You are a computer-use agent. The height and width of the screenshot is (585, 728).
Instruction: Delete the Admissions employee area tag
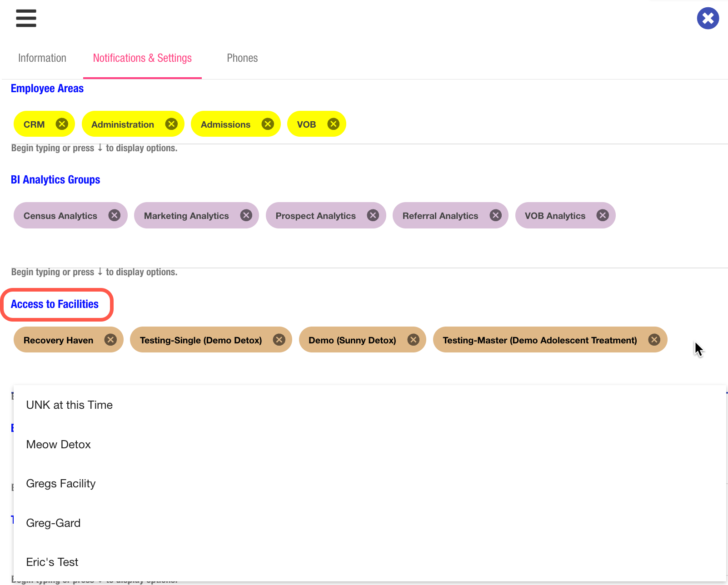[268, 124]
